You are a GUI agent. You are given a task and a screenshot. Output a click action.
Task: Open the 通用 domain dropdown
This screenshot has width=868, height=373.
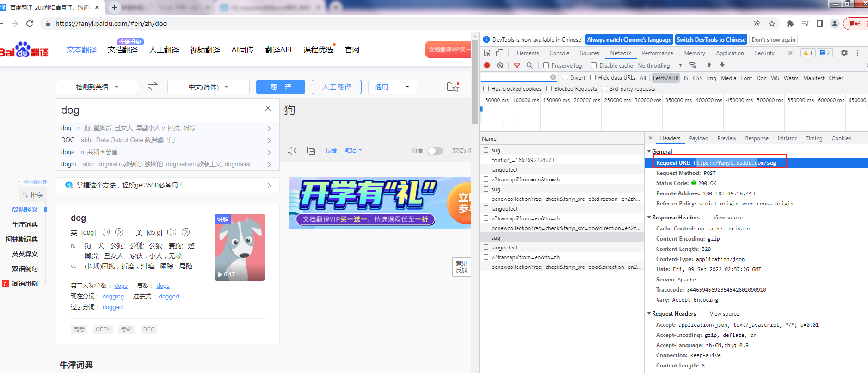(x=393, y=87)
